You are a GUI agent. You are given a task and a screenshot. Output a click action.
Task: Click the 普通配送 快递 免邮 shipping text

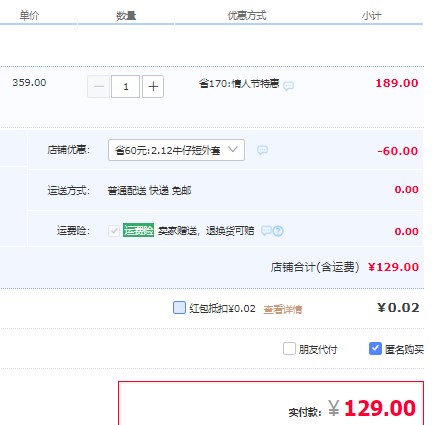149,191
